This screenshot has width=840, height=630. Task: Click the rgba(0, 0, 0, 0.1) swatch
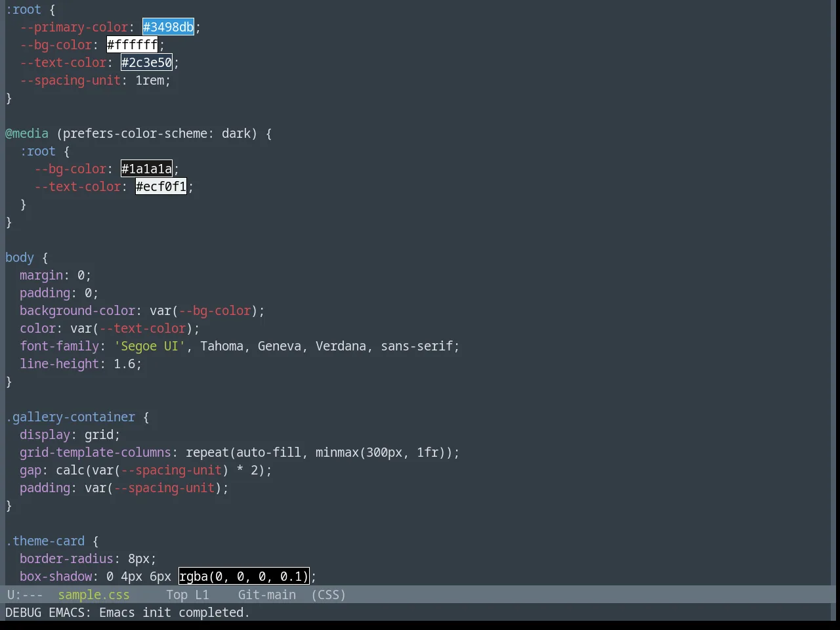(243, 576)
